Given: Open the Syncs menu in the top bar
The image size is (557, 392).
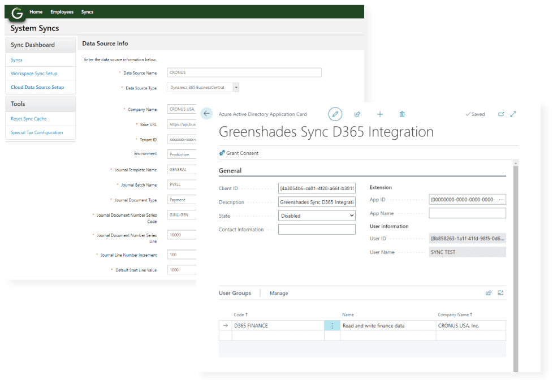Looking at the screenshot, I should (x=87, y=11).
